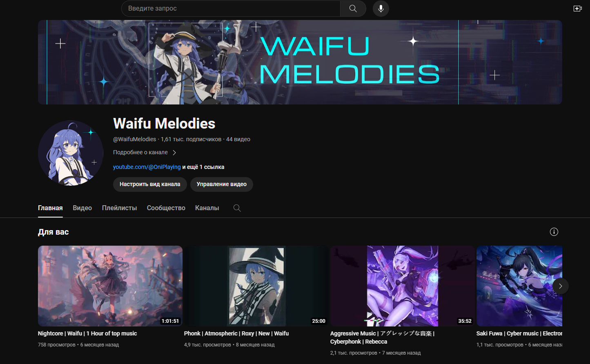Open the info icon beside Для вас

(x=554, y=232)
